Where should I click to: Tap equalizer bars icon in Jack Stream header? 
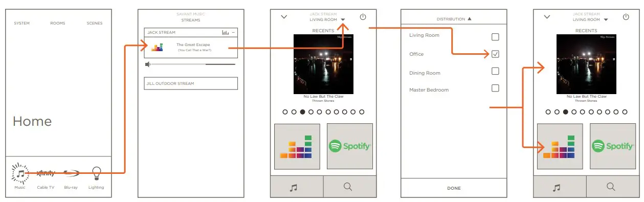click(x=226, y=32)
